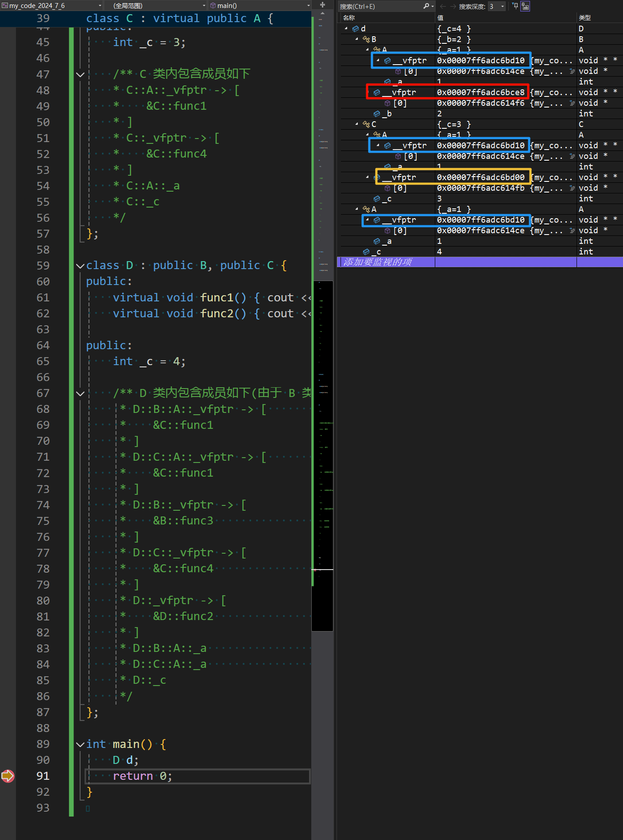Screen dimensions: 623x840
Task: Click the 类型 column header
Action: click(x=584, y=18)
